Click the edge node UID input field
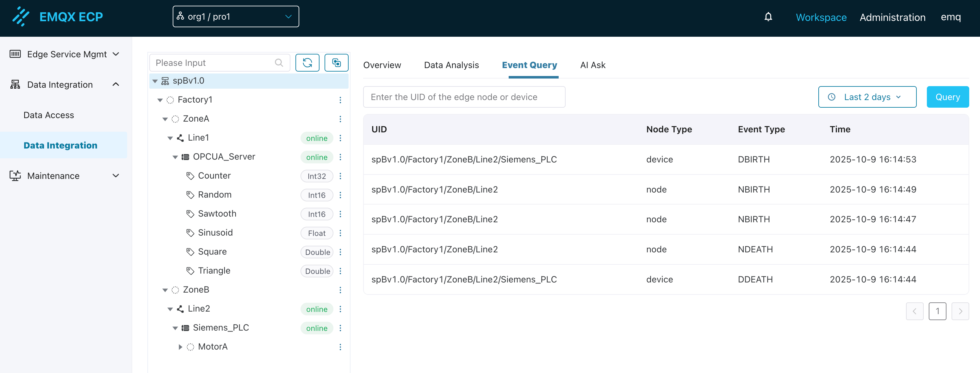 click(464, 97)
